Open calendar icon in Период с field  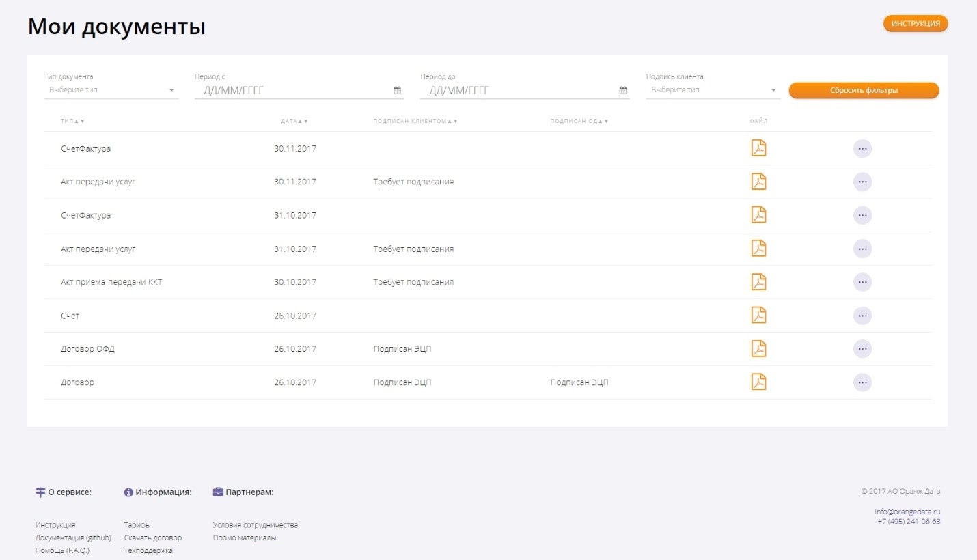(397, 90)
